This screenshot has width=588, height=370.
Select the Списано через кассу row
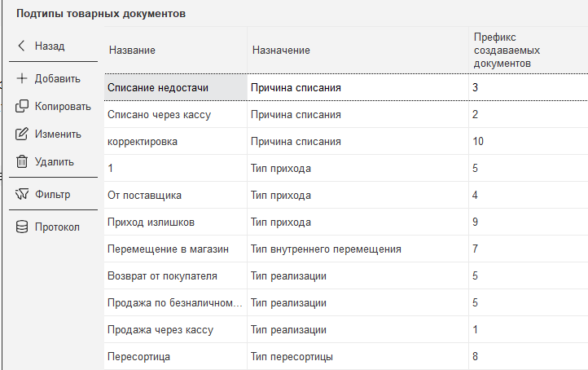159,115
